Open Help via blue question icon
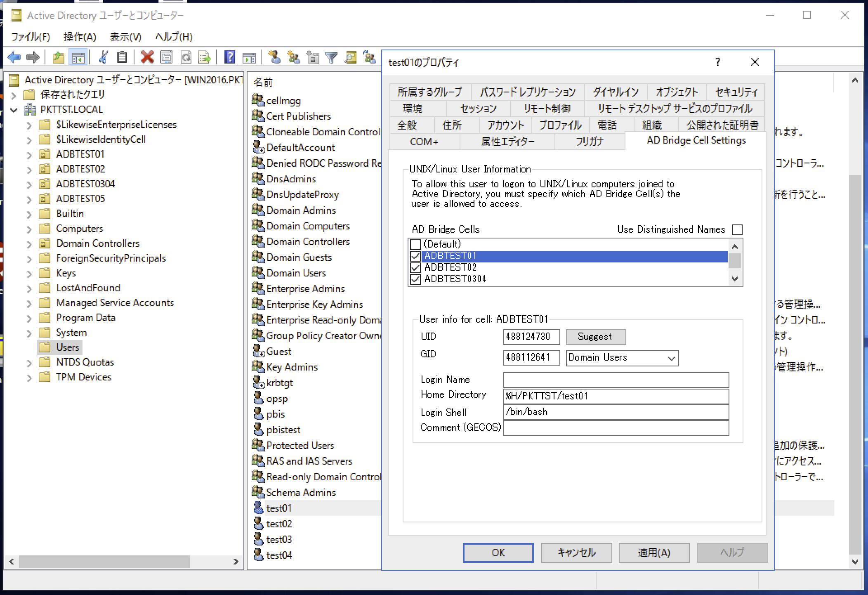 point(230,57)
